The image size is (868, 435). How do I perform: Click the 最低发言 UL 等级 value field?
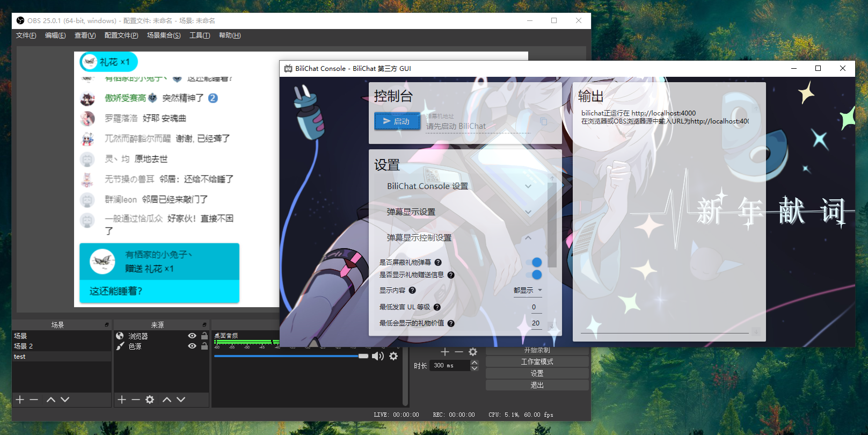pos(536,307)
